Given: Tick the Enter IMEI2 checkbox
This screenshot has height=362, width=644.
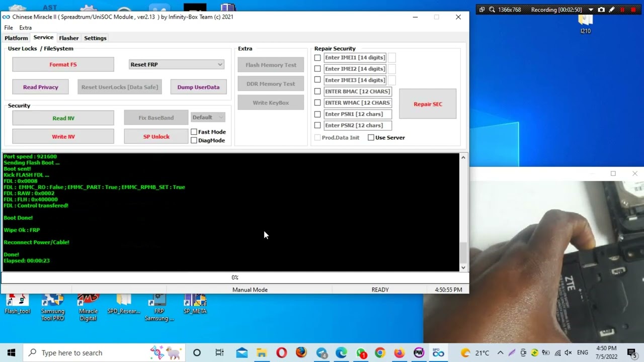Looking at the screenshot, I should pyautogui.click(x=317, y=68).
